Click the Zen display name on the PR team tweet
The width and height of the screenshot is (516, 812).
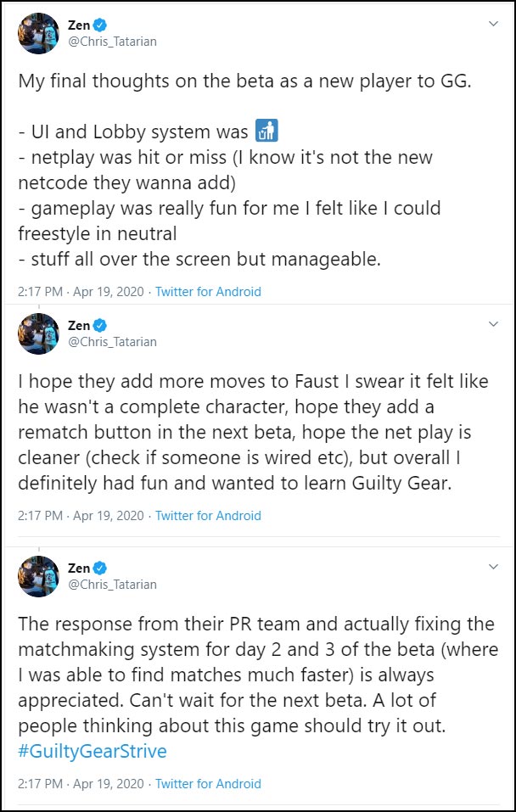[79, 568]
